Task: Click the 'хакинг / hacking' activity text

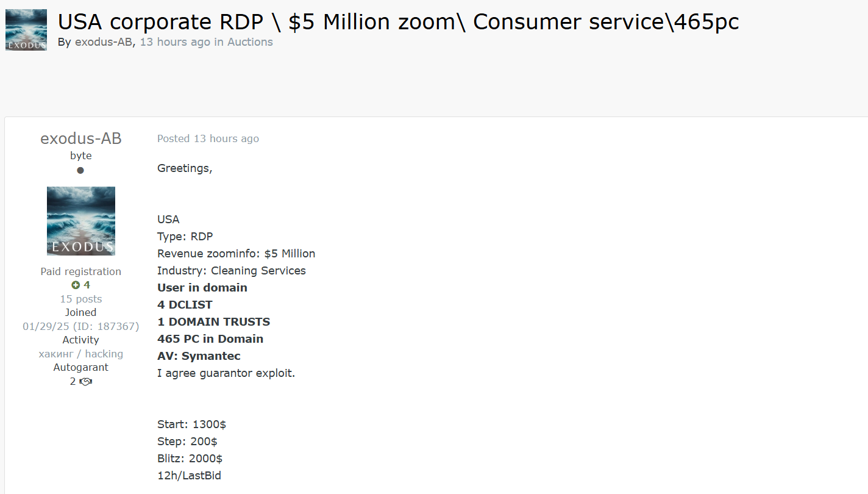Action: [x=81, y=354]
